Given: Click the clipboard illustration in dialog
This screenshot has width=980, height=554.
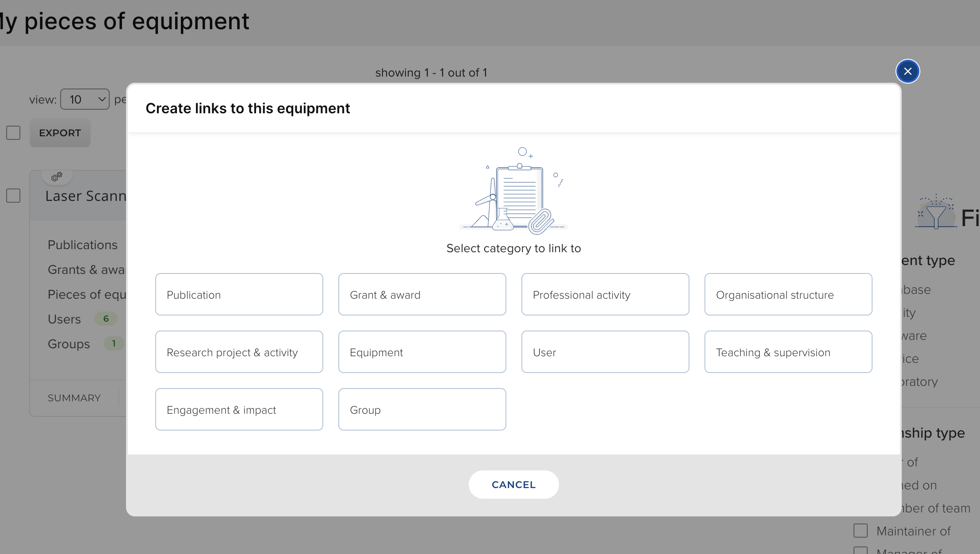Looking at the screenshot, I should [514, 191].
